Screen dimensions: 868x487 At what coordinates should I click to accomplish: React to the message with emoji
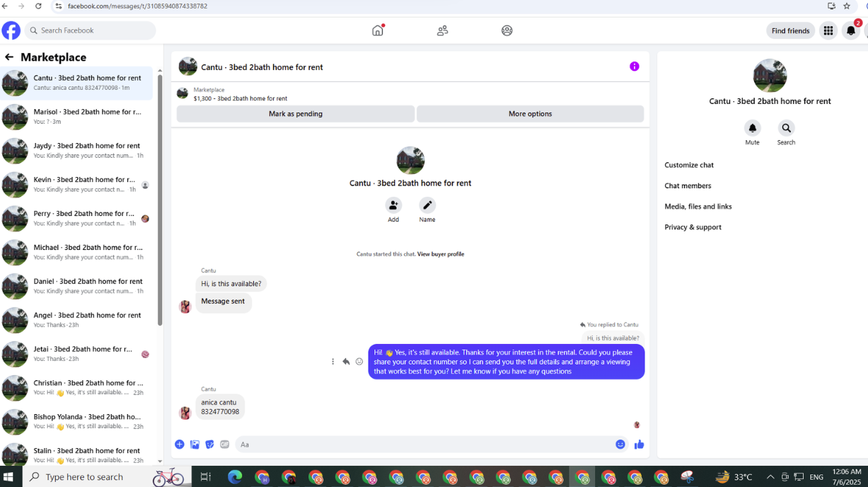[359, 362]
